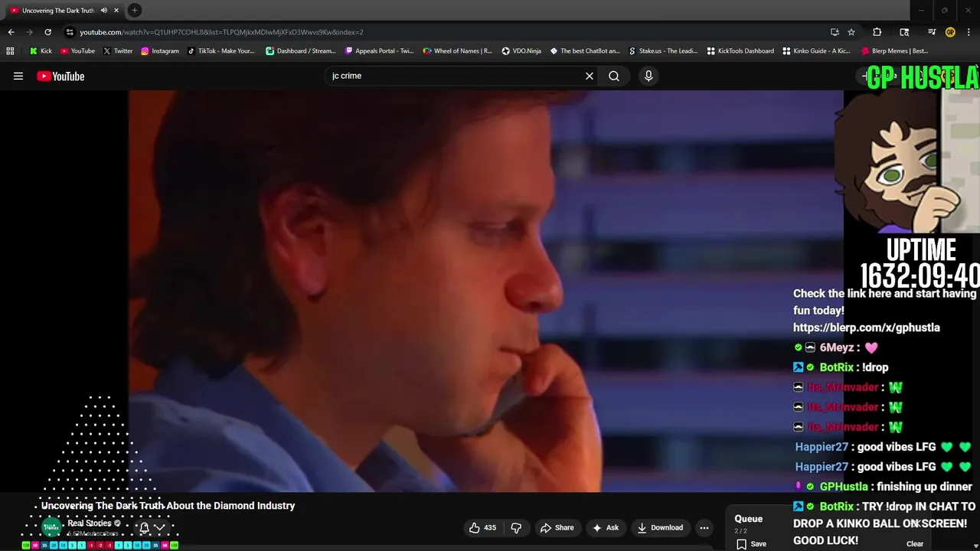Open the Twitter bookmark
Viewport: 980px width, 551px height.
[x=117, y=51]
